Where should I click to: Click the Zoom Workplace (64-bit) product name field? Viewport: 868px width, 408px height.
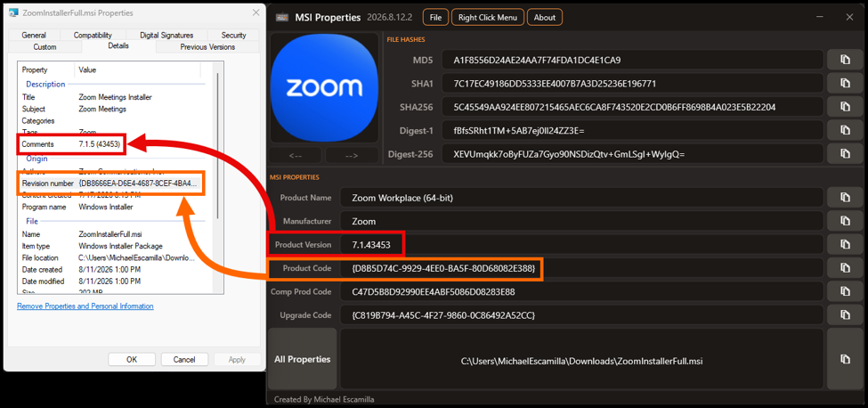[581, 198]
